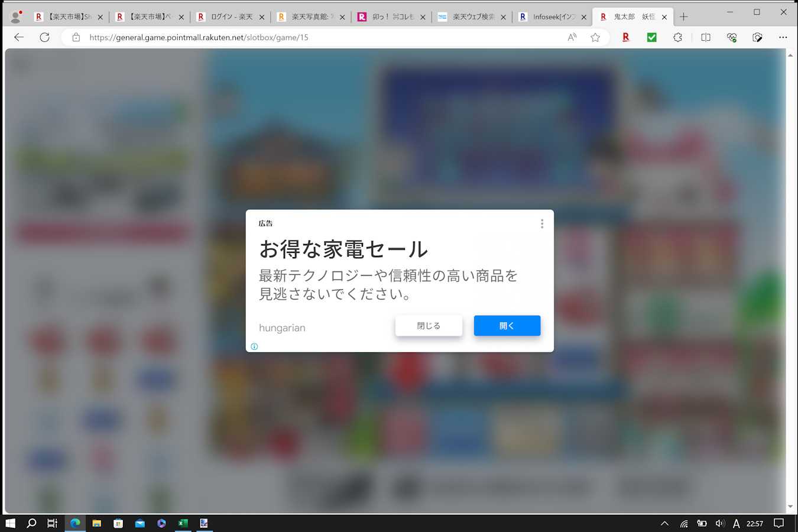Viewport: 798px width, 532px height.
Task: Show hidden system tray icons
Action: point(664,523)
